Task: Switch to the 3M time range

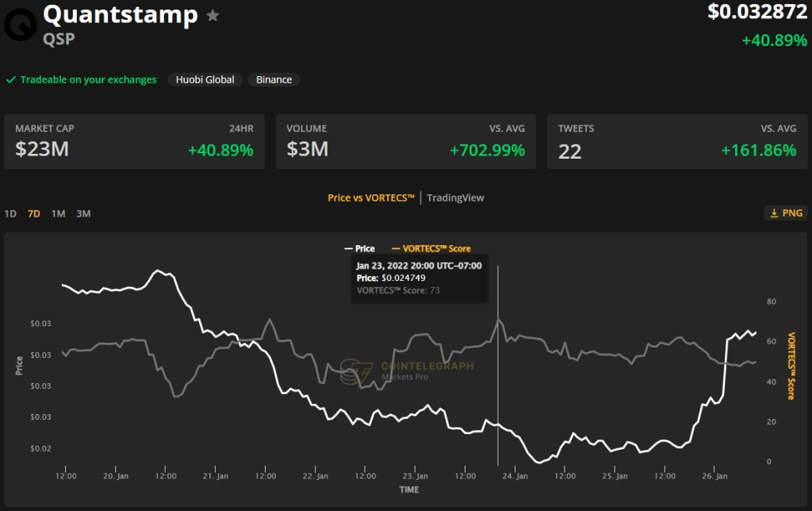Action: click(x=83, y=213)
